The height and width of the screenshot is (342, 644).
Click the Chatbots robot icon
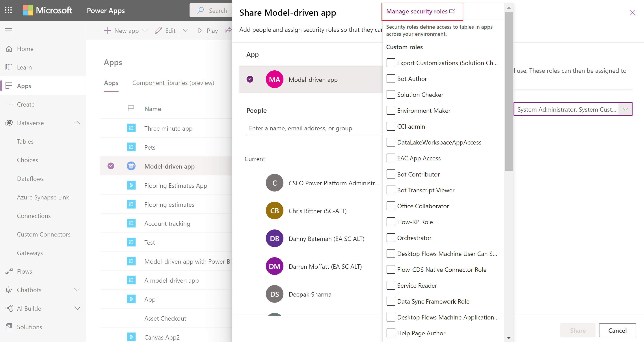pos(9,290)
